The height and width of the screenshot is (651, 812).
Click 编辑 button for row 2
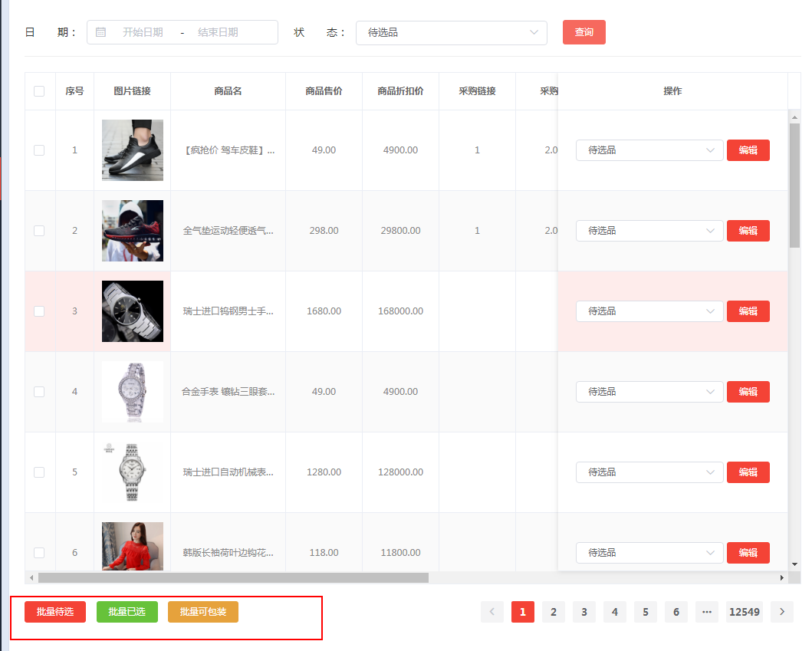(x=748, y=231)
